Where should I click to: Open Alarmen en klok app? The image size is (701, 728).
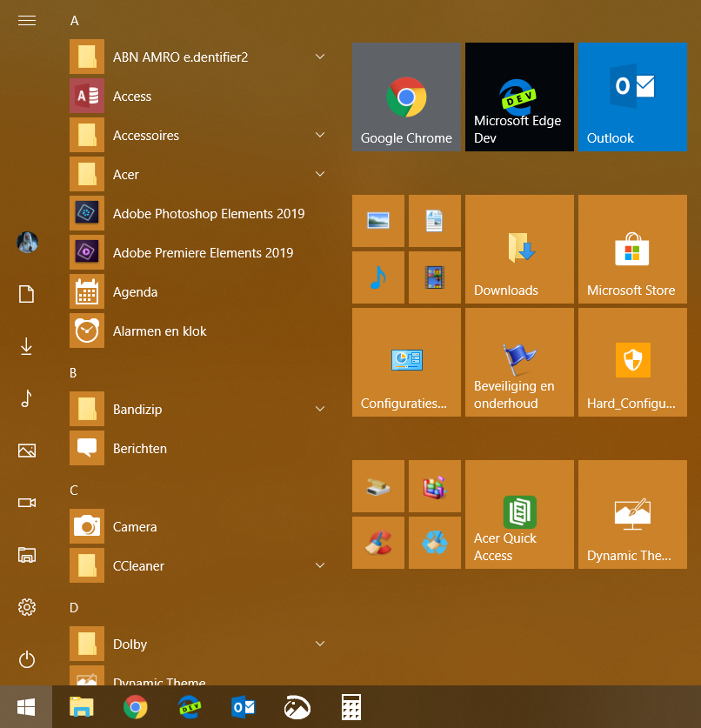[160, 331]
